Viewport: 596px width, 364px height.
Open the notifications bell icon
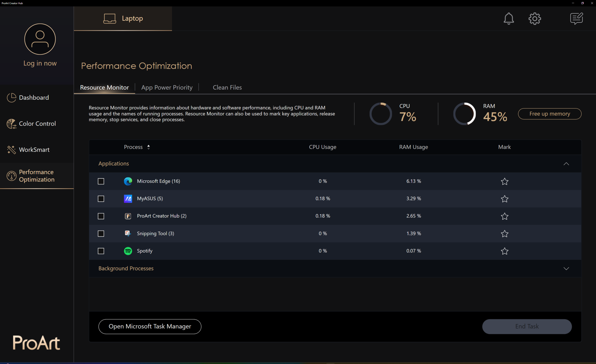[508, 19]
